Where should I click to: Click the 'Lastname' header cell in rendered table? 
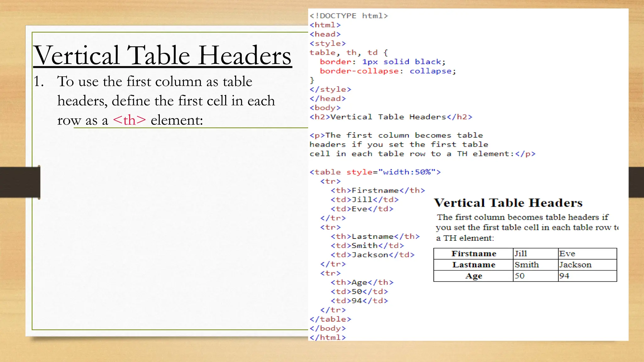click(x=473, y=265)
